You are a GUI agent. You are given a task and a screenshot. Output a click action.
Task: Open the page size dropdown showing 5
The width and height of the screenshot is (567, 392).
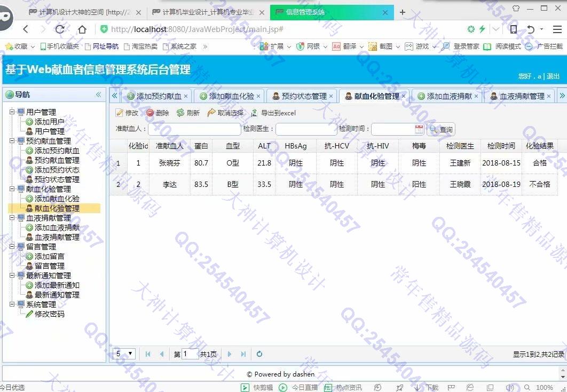click(124, 354)
